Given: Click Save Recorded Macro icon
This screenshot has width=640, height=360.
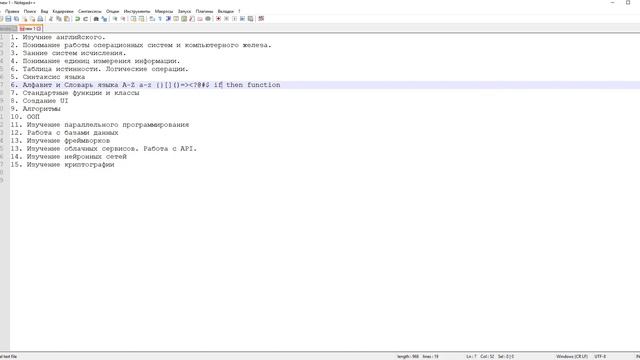Looking at the screenshot, I should (250, 19).
